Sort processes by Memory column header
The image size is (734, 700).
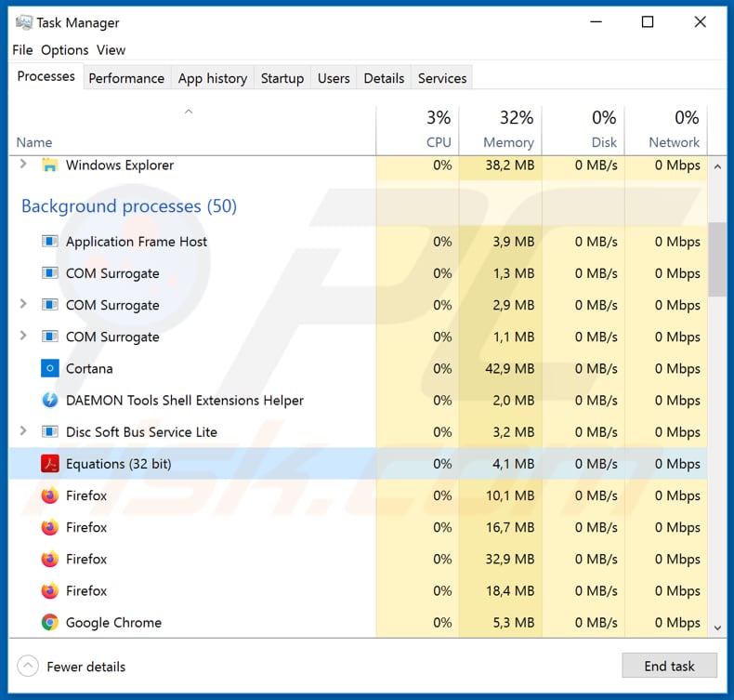pyautogui.click(x=501, y=130)
